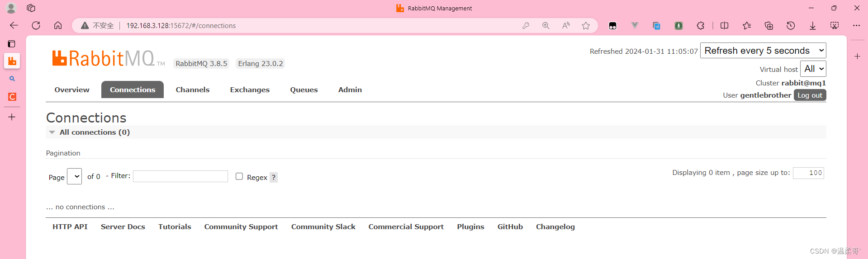Viewport: 868px width, 259px height.
Task: Open the browser settings ellipsis menu
Action: (856, 26)
